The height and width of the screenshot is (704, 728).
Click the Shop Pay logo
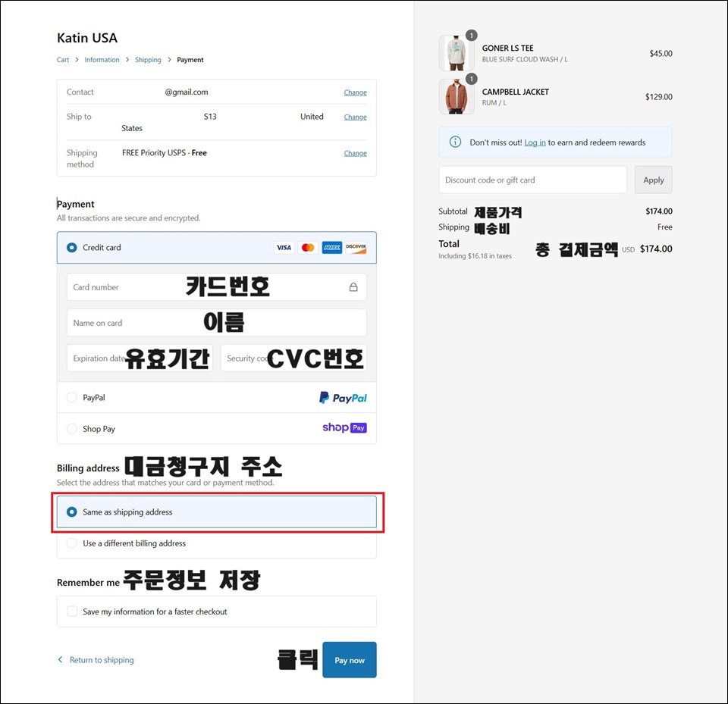(344, 428)
